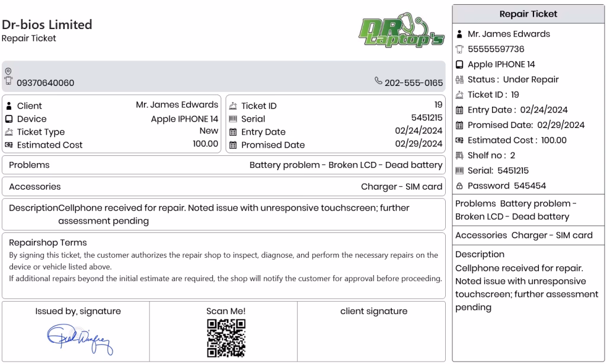Click the person icon next to Client
The image size is (607, 364).
coord(9,106)
